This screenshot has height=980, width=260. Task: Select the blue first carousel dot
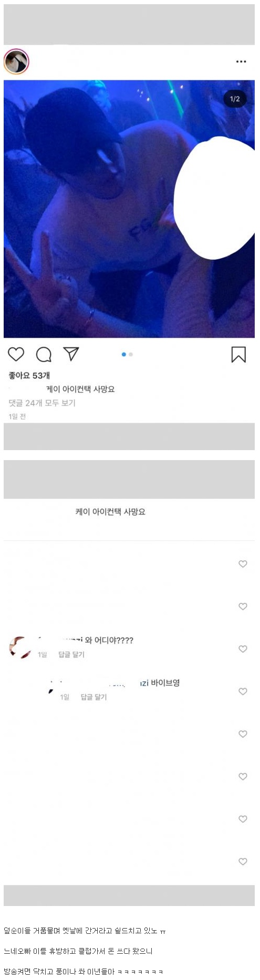(x=124, y=355)
